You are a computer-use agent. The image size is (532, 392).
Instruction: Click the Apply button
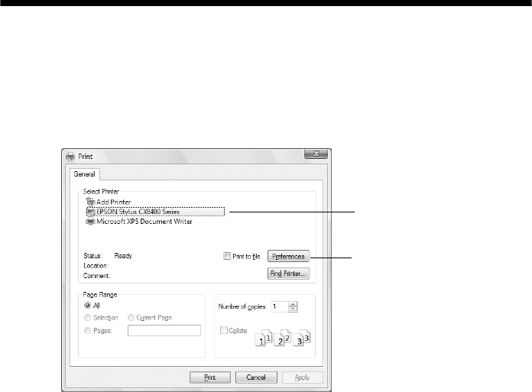[302, 377]
